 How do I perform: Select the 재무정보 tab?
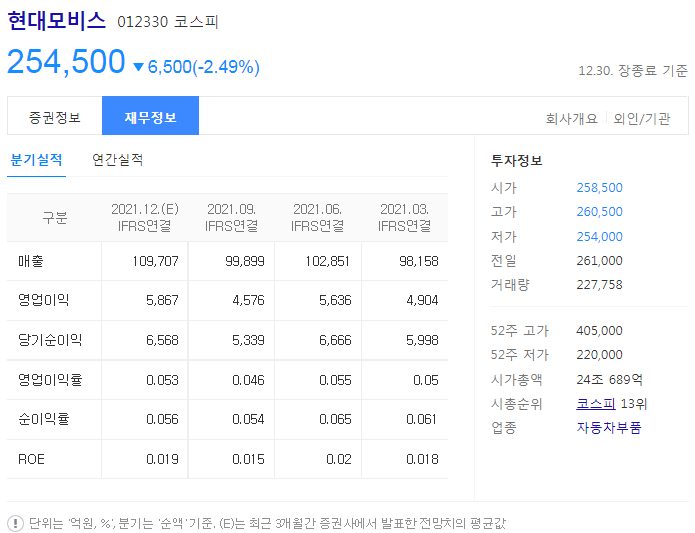[150, 116]
